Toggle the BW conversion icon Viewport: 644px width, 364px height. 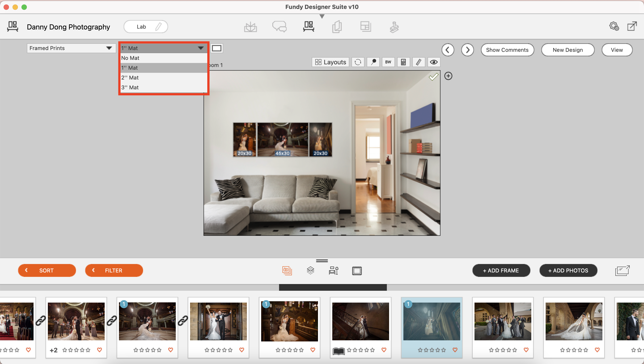coord(388,62)
